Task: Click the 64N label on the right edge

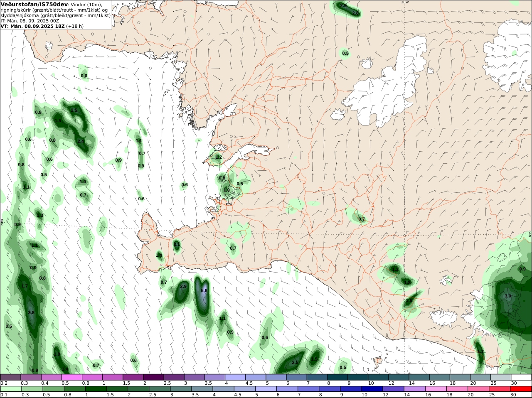Action: point(530,234)
